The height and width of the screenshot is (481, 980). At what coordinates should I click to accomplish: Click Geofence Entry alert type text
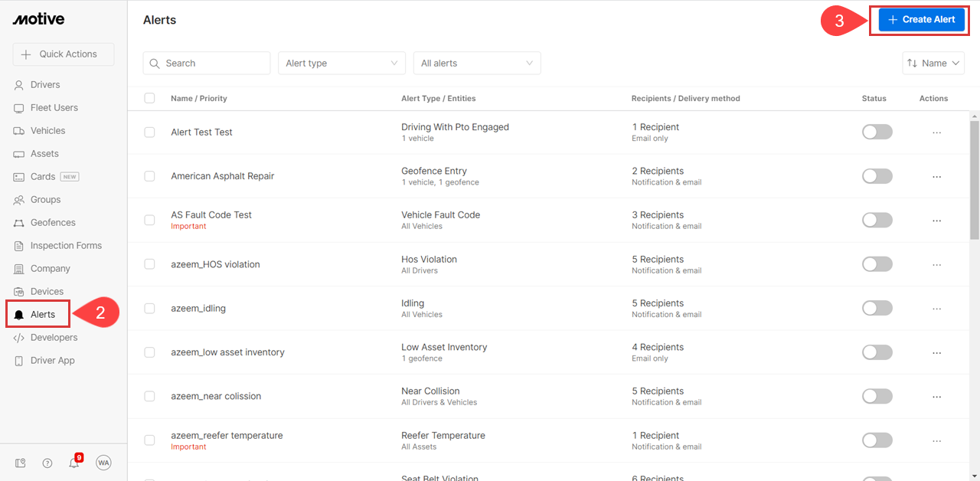tap(434, 171)
